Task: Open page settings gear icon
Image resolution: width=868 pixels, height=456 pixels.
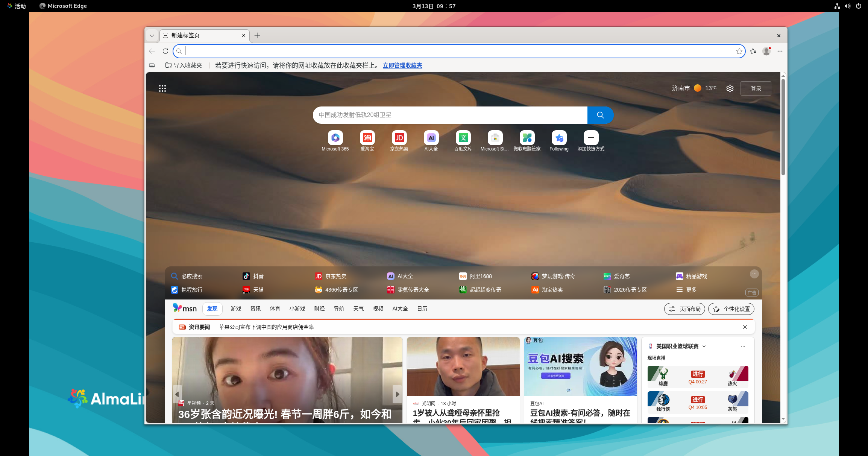Action: pos(730,88)
